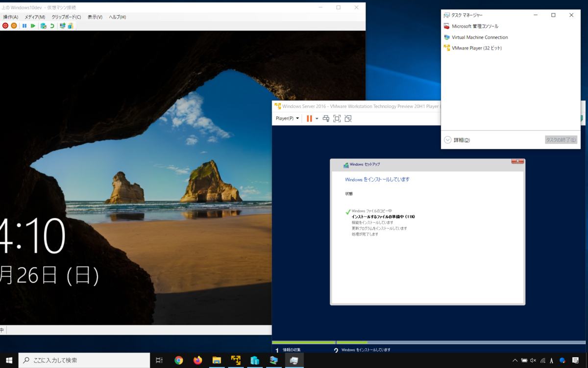This screenshot has height=368, width=588.
Task: Pause the Windows10dev virtual machine
Action: click(24, 26)
